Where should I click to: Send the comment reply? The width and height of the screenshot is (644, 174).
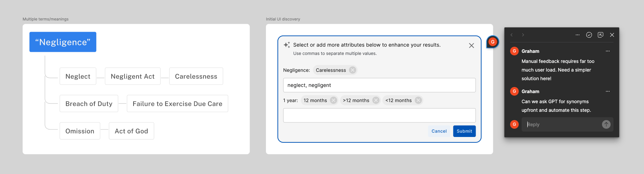(x=606, y=124)
